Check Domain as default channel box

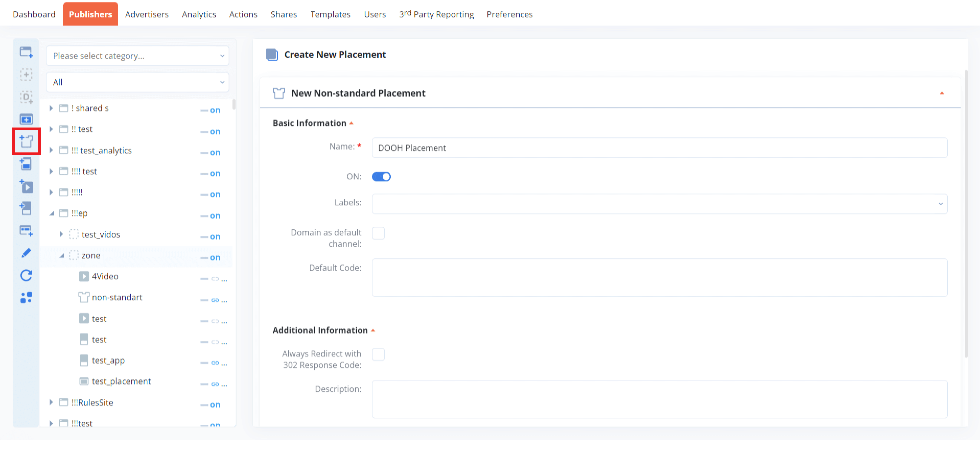[378, 233]
